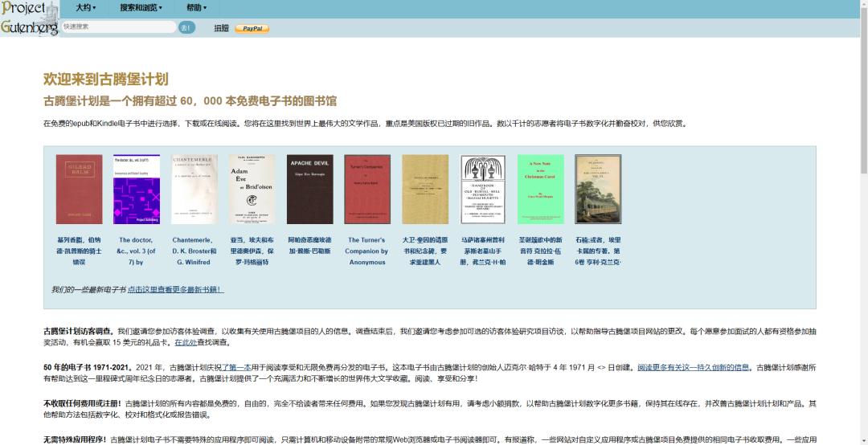Click the 不收取任何费用或注册 bold text
868x445 pixels.
pyautogui.click(x=83, y=403)
